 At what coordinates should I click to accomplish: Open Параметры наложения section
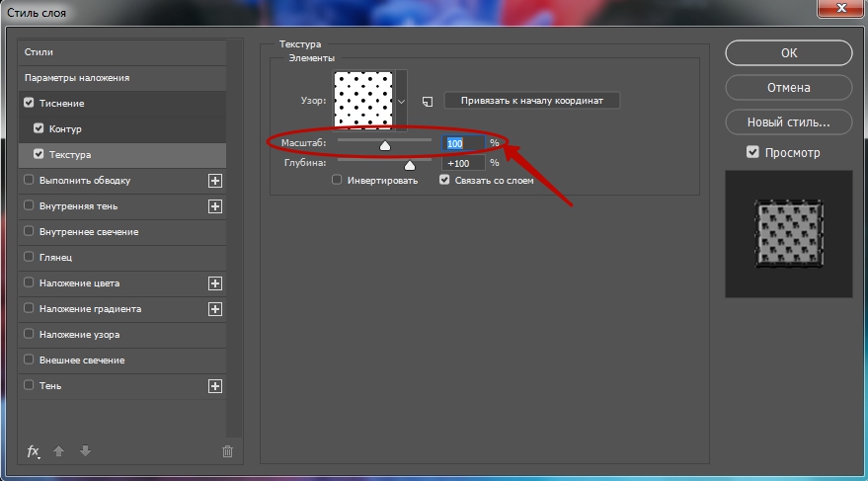tap(122, 78)
